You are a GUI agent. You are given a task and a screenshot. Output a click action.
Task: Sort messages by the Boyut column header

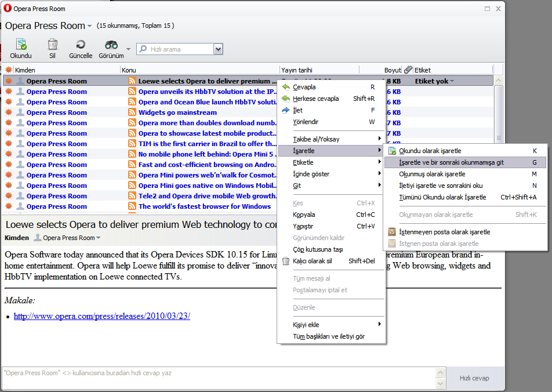coord(380,70)
